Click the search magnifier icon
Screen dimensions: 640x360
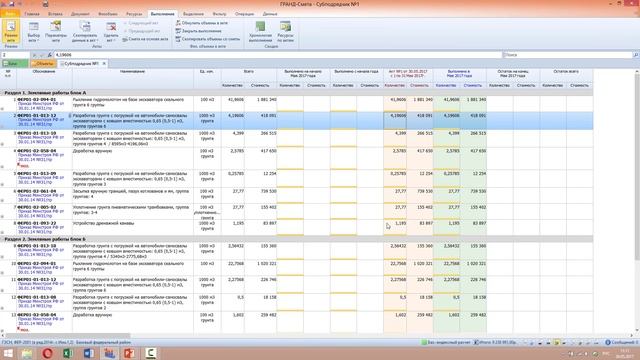pos(636,55)
